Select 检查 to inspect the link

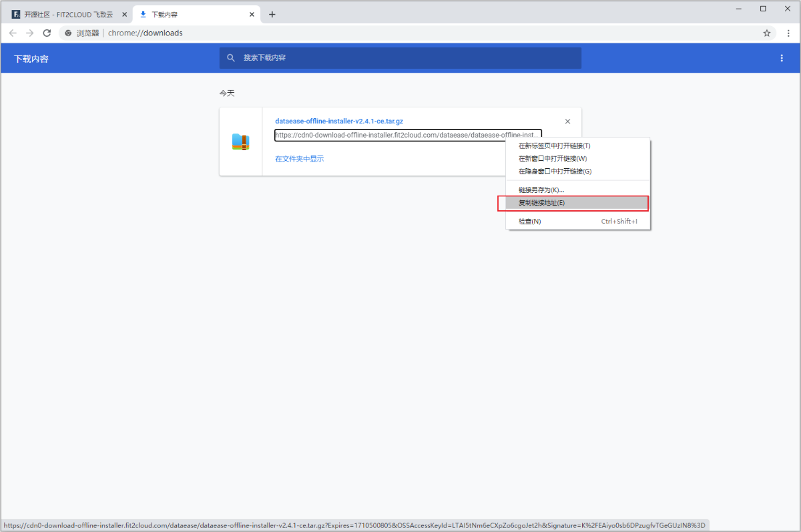[x=527, y=221]
